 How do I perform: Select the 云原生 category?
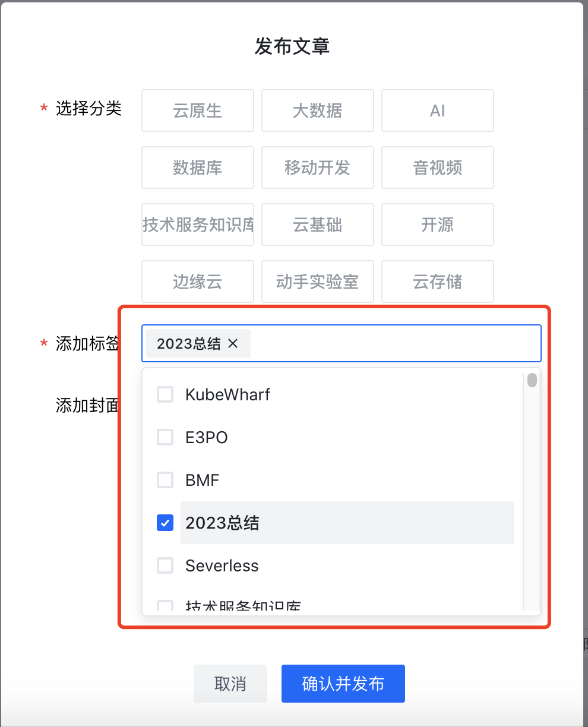click(198, 110)
